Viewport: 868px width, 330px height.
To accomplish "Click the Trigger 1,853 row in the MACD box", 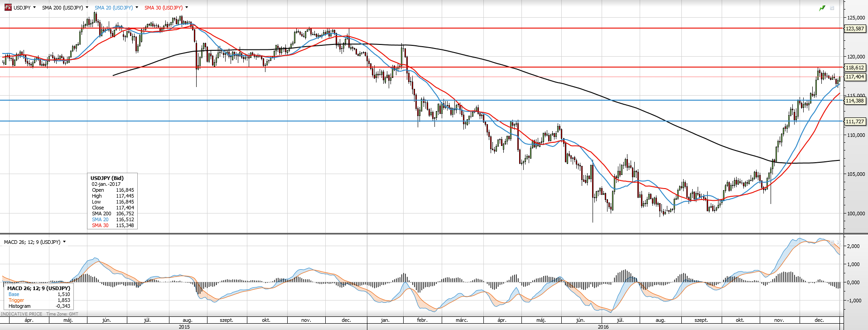I will click(x=39, y=300).
